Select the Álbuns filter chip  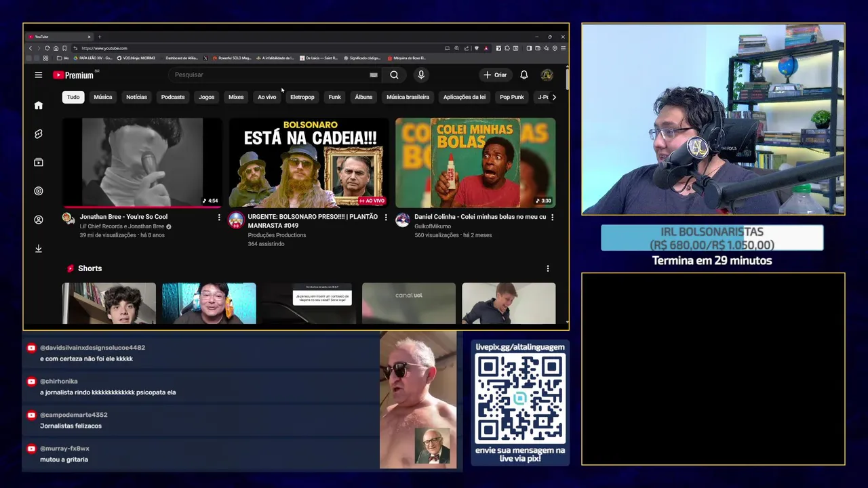coord(363,97)
